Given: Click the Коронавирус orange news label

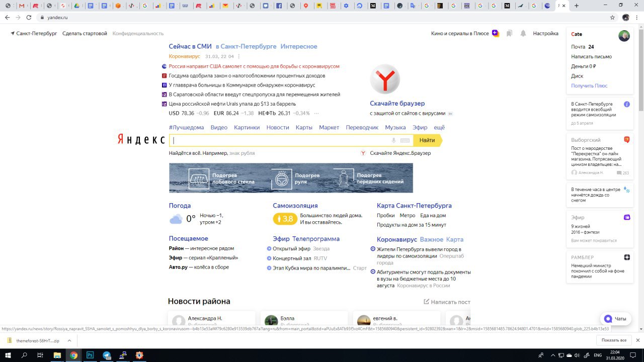Looking at the screenshot, I should click(184, 56).
